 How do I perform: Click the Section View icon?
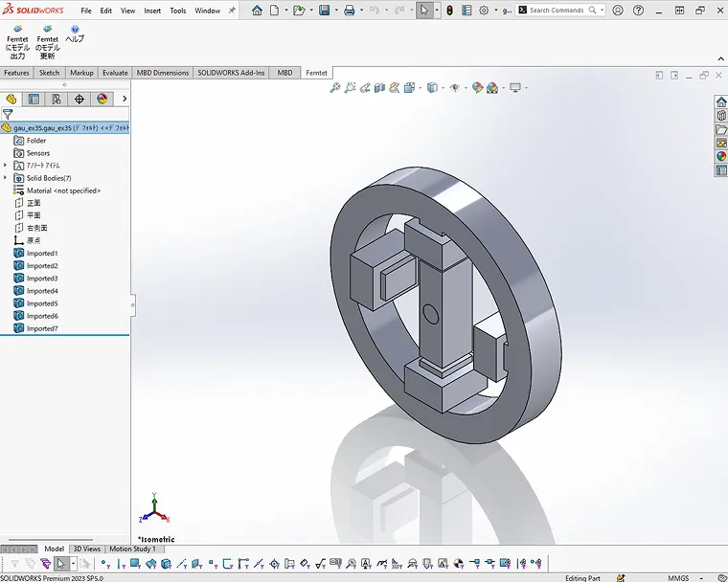click(x=379, y=88)
